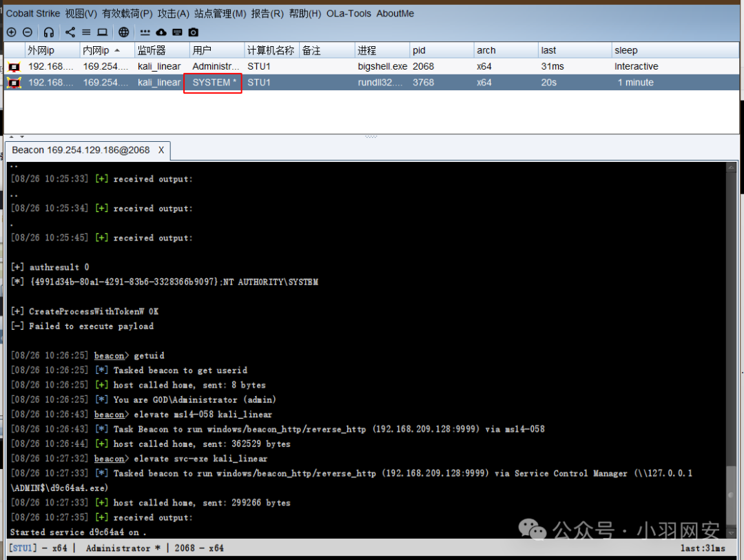Open 视图(V) menu
Screen dimensions: 744x560
point(81,14)
